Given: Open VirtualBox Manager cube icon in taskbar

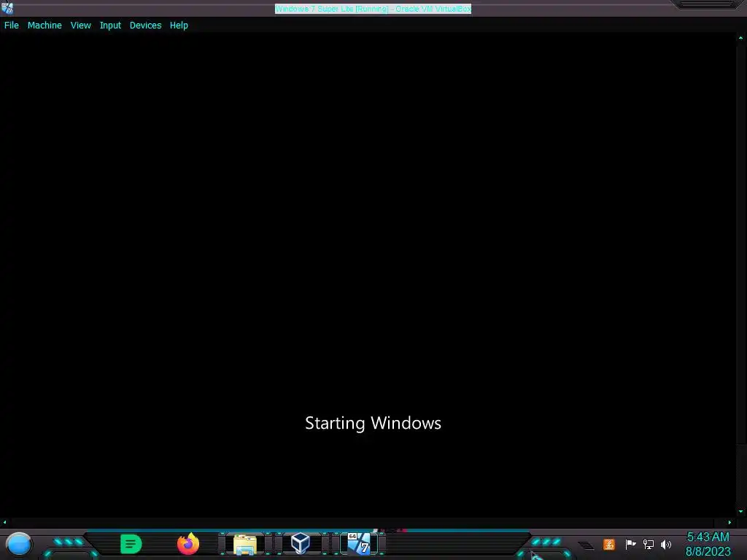Looking at the screenshot, I should (301, 543).
